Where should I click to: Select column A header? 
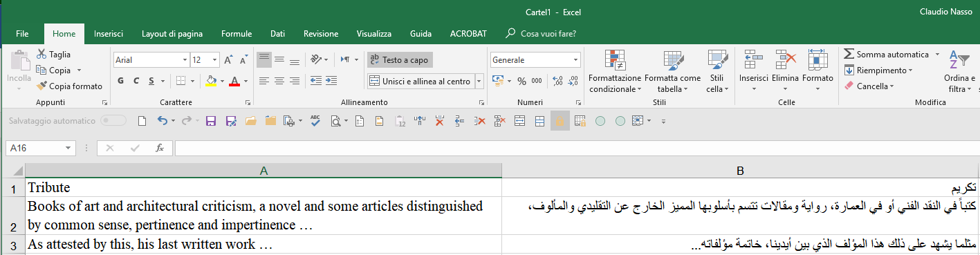(x=264, y=170)
